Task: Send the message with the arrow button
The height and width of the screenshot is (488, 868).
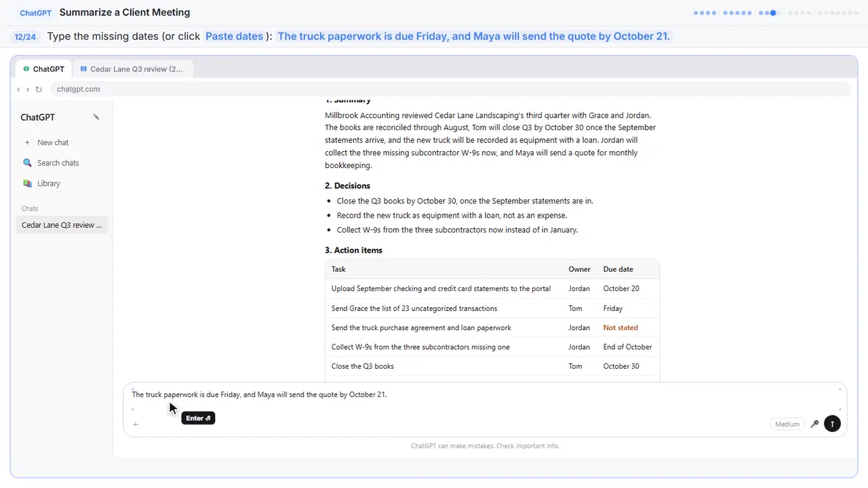Action: coord(832,424)
